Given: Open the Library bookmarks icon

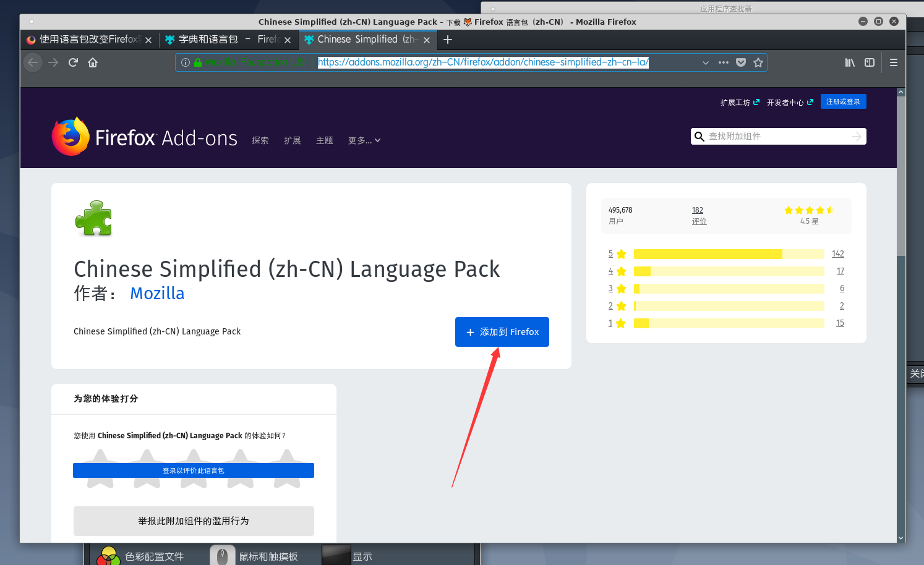Looking at the screenshot, I should click(850, 62).
